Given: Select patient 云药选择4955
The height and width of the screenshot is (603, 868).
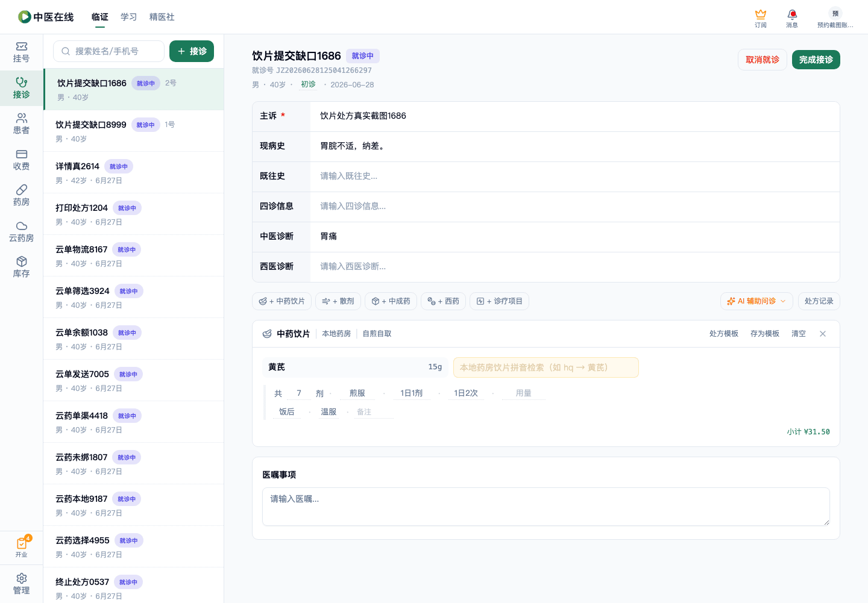Looking at the screenshot, I should point(134,546).
